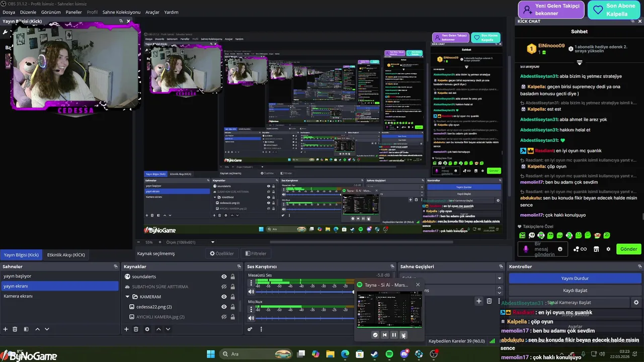Open Görünüm menu
The width and height of the screenshot is (644, 362).
pyautogui.click(x=51, y=12)
